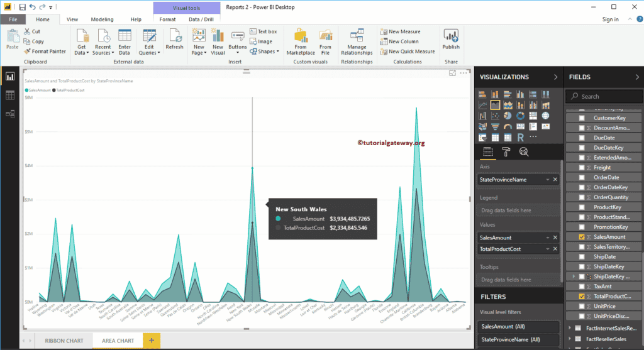Switch to Data view in left sidebar

[10, 96]
